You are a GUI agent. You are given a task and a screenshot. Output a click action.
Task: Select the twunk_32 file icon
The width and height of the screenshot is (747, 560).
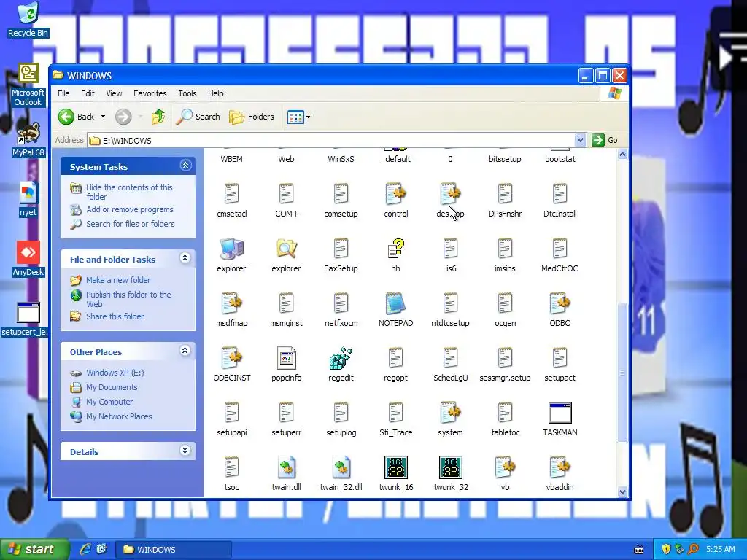(x=451, y=467)
